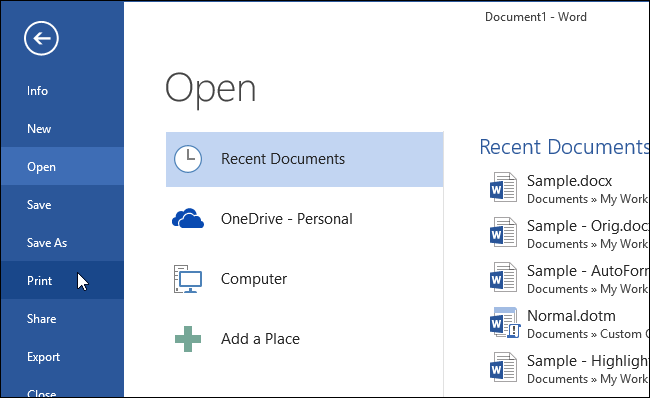Select Open in the backstage menu
This screenshot has height=398, width=650.
click(x=62, y=167)
